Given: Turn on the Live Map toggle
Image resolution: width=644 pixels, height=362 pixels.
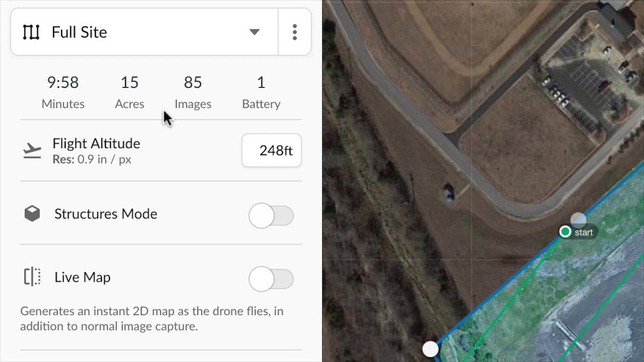Looking at the screenshot, I should click(271, 279).
